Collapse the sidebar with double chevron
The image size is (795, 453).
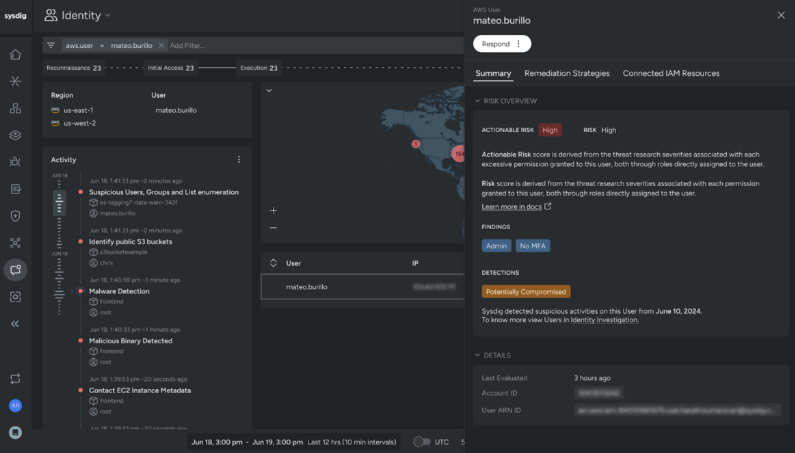point(15,324)
